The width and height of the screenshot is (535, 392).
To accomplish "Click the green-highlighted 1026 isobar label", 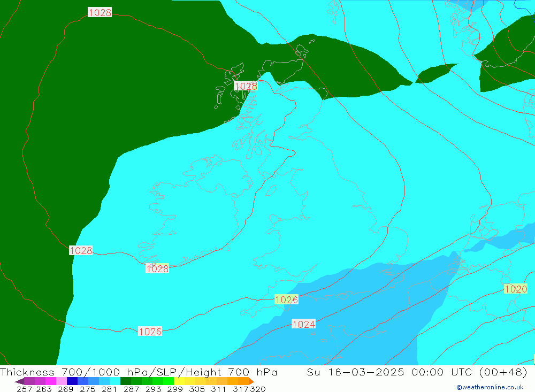I will tap(286, 299).
